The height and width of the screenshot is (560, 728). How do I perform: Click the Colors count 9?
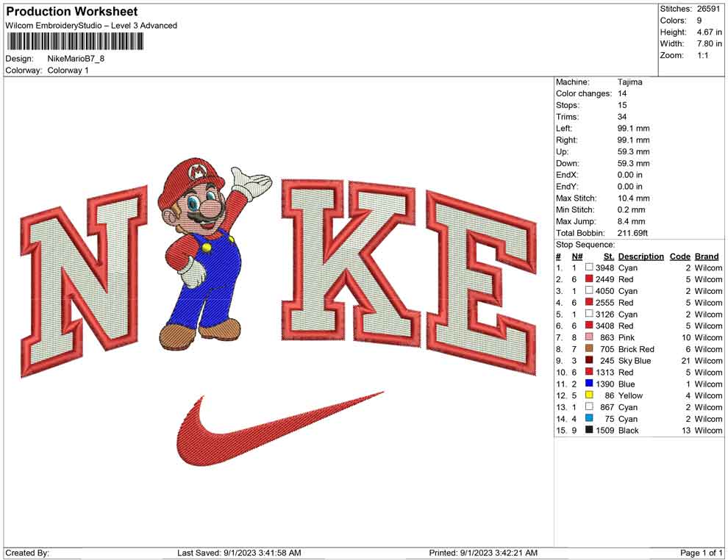pyautogui.click(x=699, y=21)
